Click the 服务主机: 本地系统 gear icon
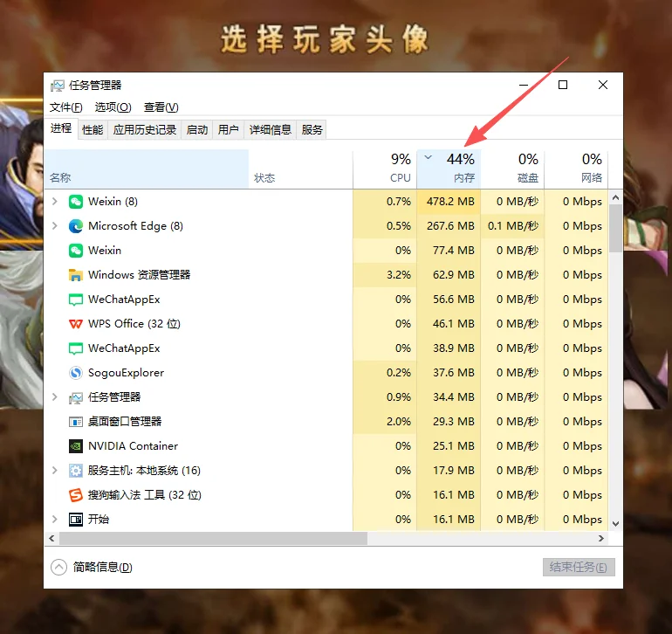 point(76,471)
